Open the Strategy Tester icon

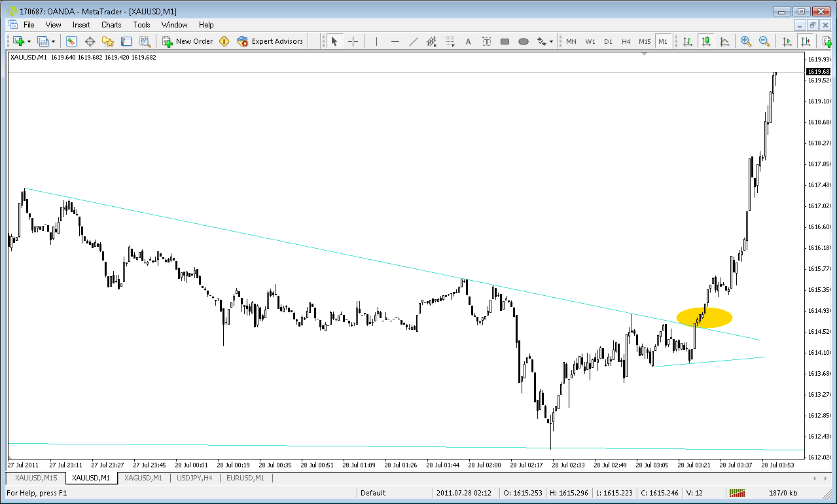(145, 41)
